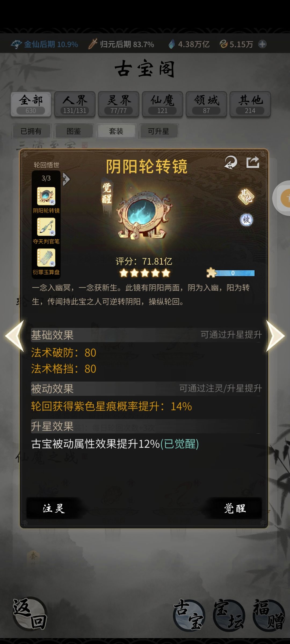The height and width of the screenshot is (644, 290).
Task: Open the 宝坛 round icon
Action: [x=229, y=615]
